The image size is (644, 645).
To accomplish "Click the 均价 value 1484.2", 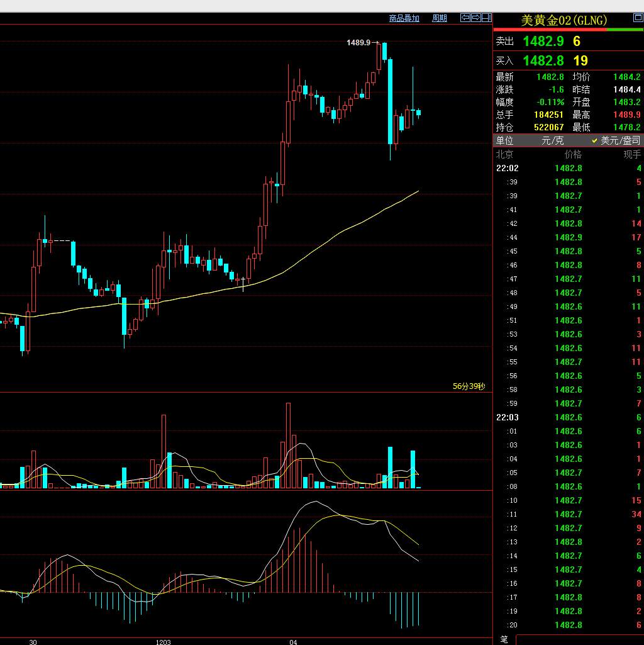I will click(x=626, y=77).
